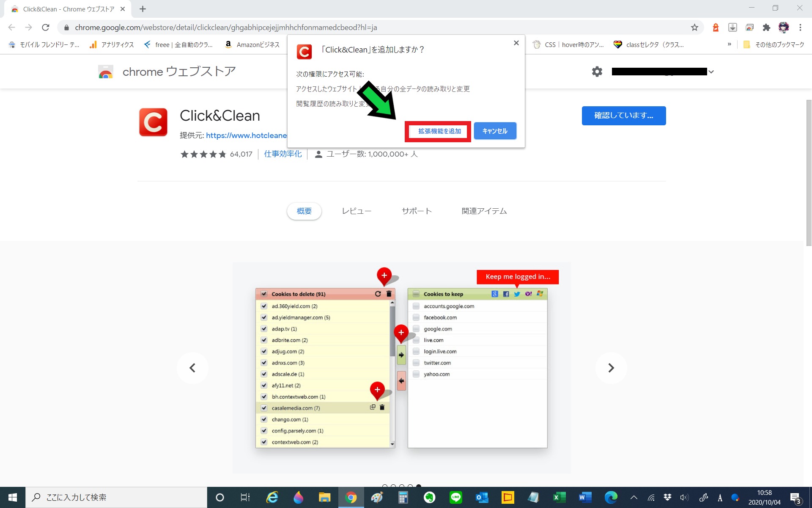Open the Amazonビジネス bookmark
This screenshot has width=812, height=508.
point(252,44)
